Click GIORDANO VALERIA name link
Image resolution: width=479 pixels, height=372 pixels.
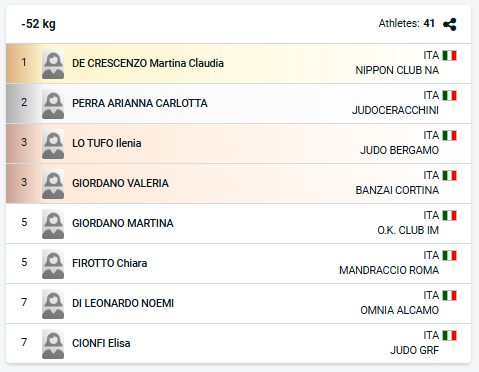120,183
